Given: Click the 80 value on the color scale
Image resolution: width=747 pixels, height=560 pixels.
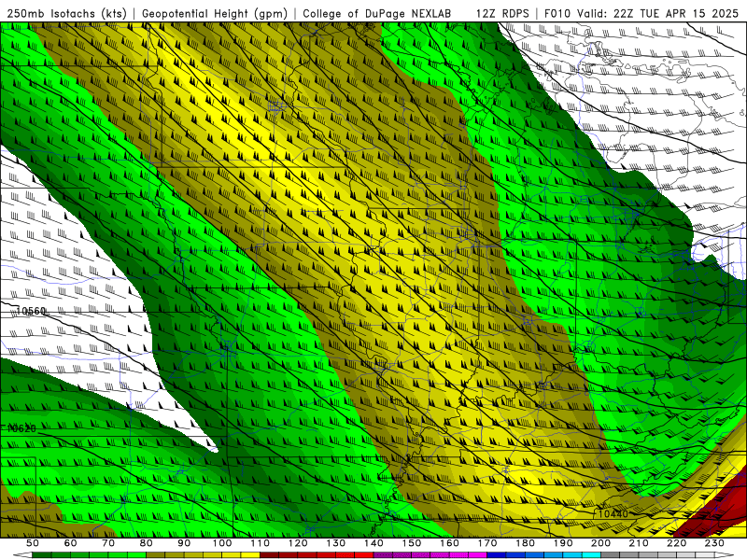Looking at the screenshot, I should point(147,543).
